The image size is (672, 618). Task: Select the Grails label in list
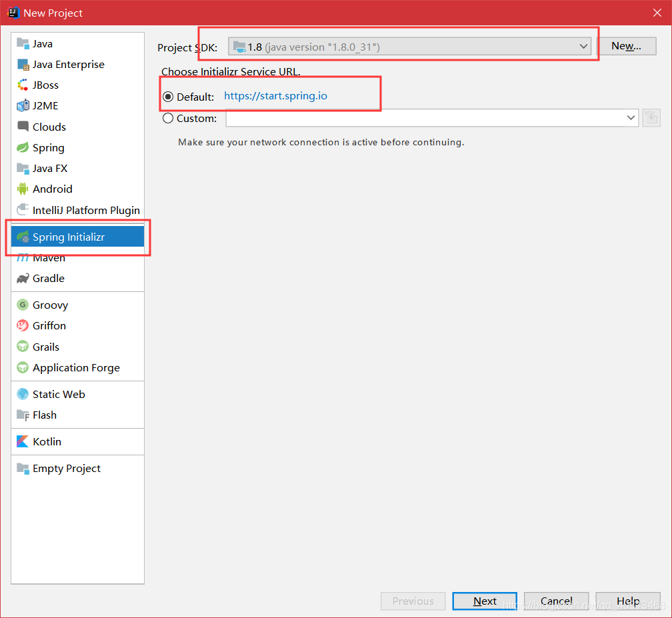pyautogui.click(x=46, y=347)
